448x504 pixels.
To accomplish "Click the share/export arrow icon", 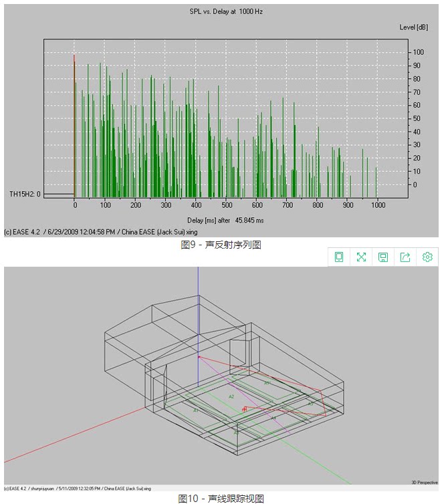I will coord(405,257).
